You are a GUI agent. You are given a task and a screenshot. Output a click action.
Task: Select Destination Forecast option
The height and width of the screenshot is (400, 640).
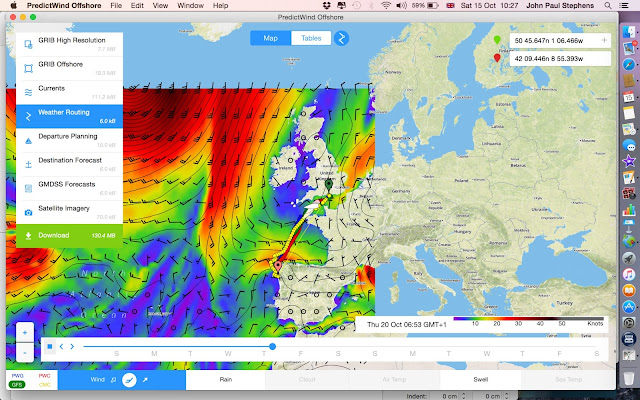[x=69, y=164]
